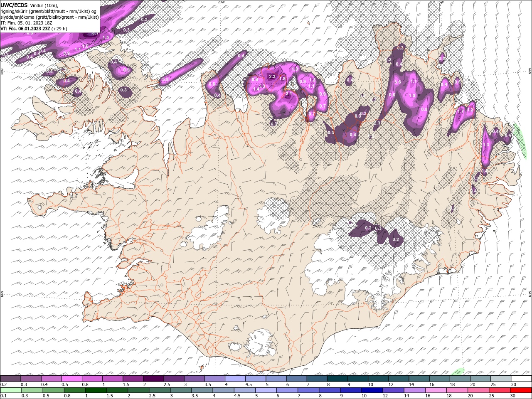Pick the 6 swatch in the upper legend
The image size is (532, 399).
click(296, 379)
